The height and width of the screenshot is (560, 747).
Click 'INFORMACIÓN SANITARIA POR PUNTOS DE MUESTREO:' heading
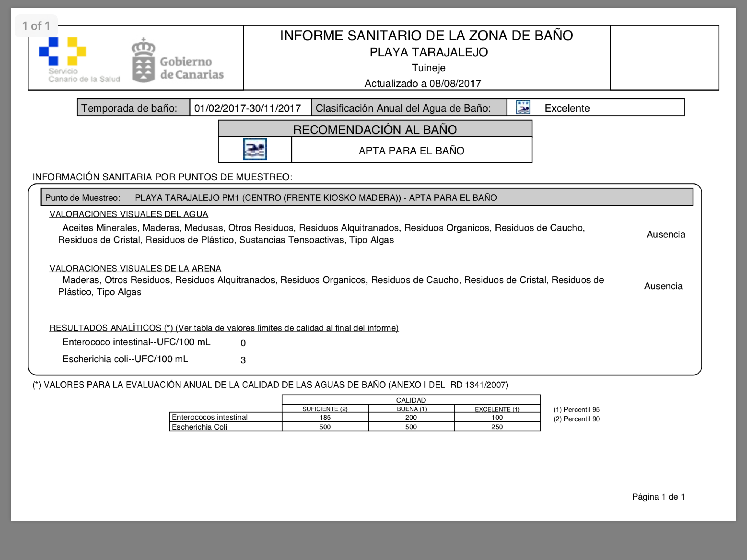[162, 177]
